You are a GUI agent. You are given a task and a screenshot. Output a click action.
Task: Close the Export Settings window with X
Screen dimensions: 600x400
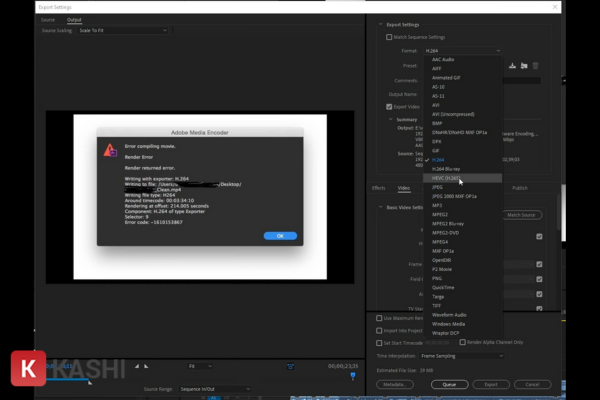pyautogui.click(x=582, y=6)
